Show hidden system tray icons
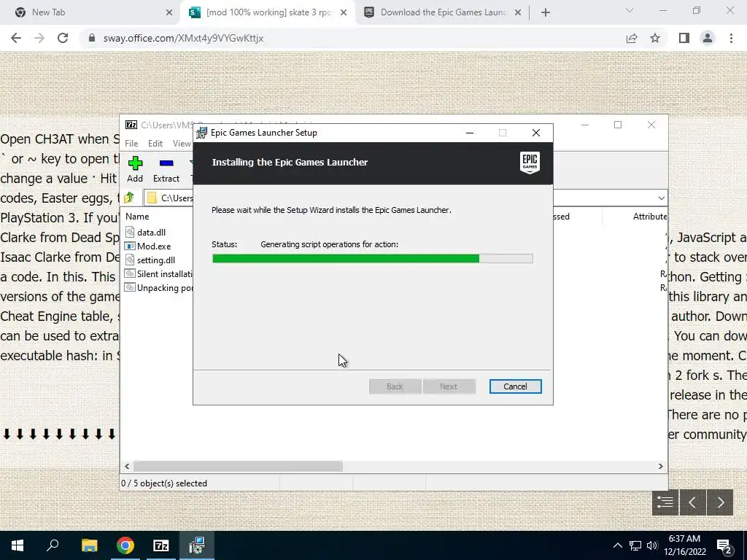 point(617,545)
